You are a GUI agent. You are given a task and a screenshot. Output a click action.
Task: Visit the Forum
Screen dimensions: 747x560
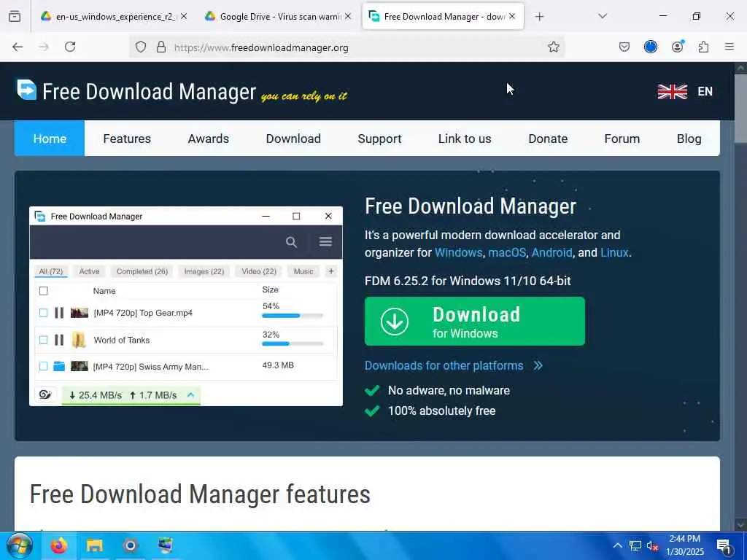coord(622,139)
